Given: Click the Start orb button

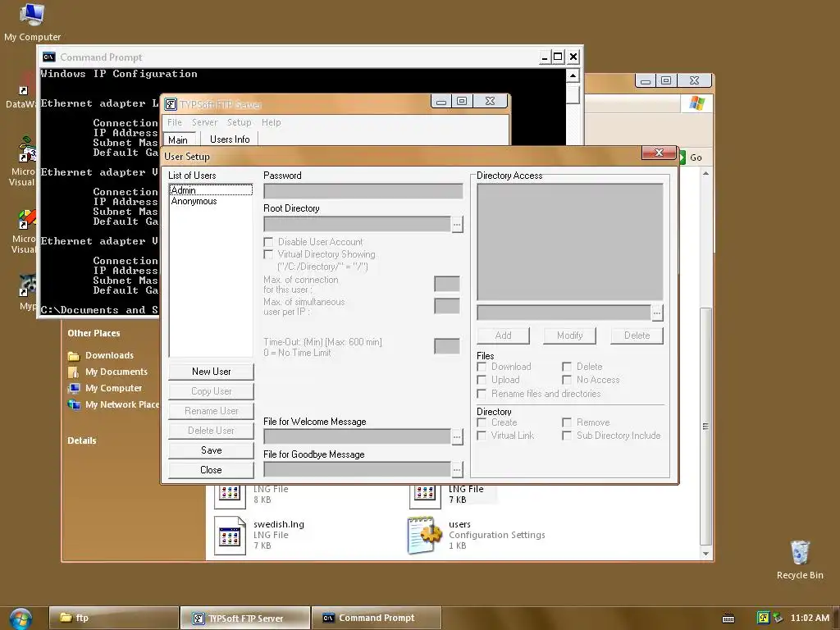Looking at the screenshot, I should coord(21,619).
